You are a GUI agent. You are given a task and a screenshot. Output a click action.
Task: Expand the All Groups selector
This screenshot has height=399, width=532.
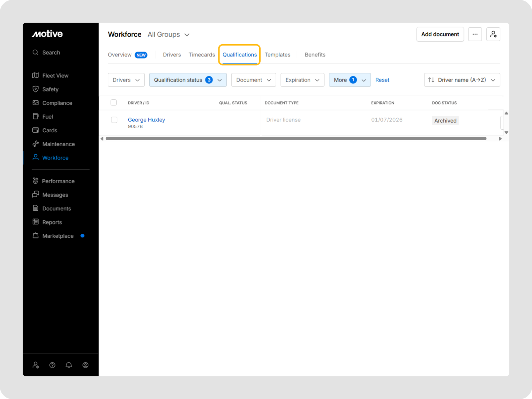[x=169, y=35]
